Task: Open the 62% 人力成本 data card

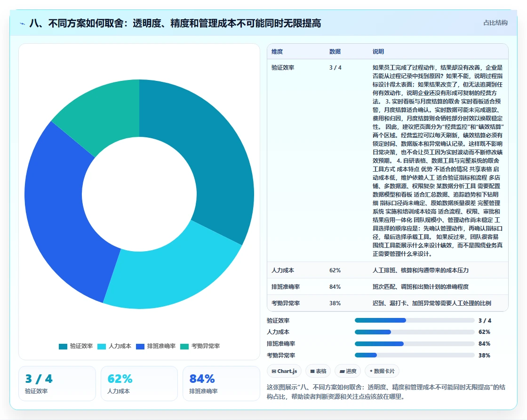Action: click(139, 383)
